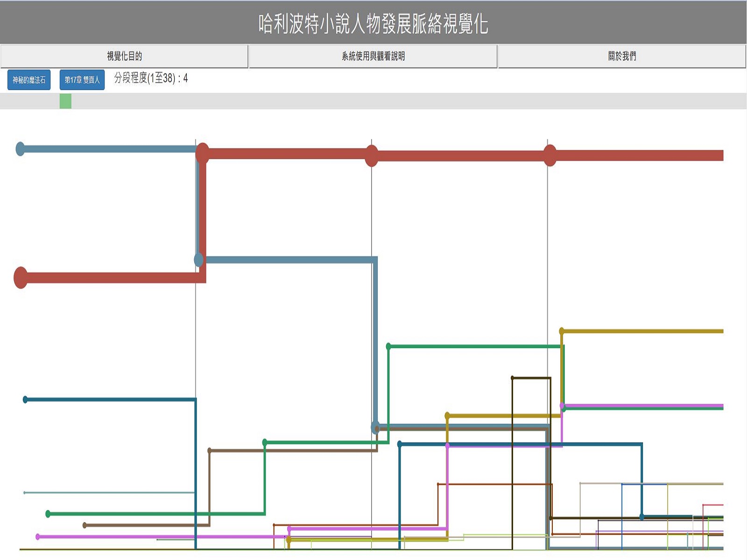Select the steel-blue node on the first gridline
Screen dimensions: 747x560
click(x=199, y=260)
